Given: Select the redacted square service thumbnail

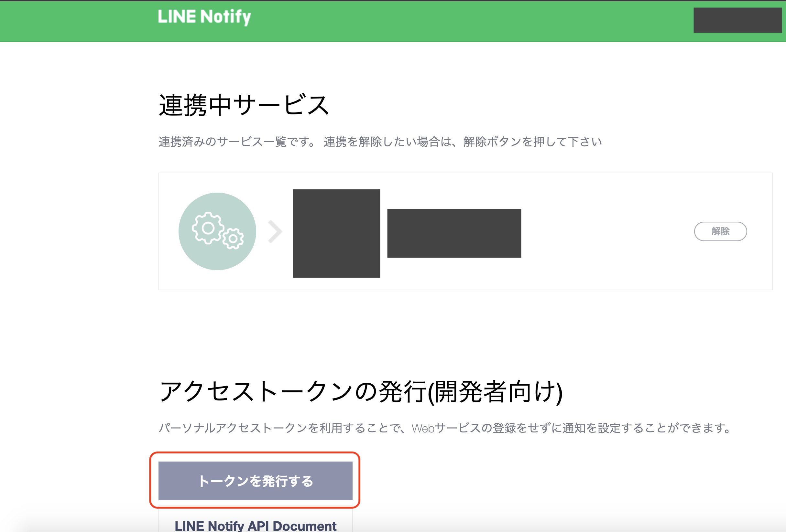Looking at the screenshot, I should [336, 234].
